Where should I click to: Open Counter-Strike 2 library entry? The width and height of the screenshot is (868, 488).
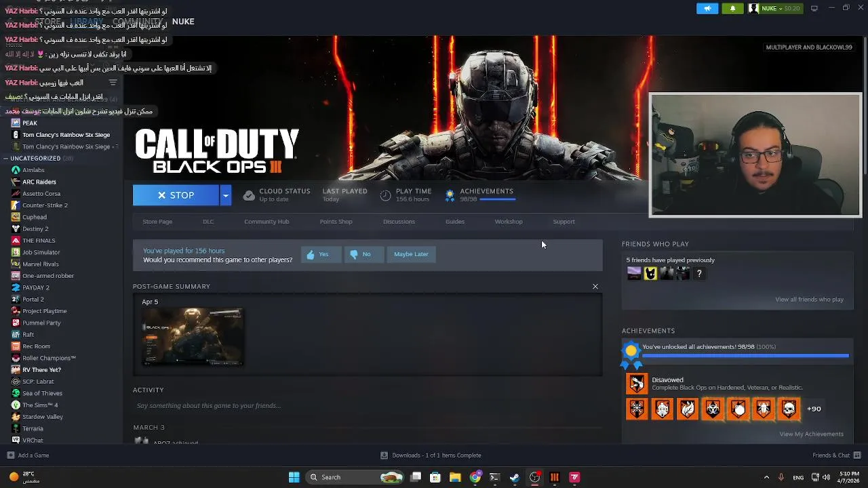click(x=45, y=205)
